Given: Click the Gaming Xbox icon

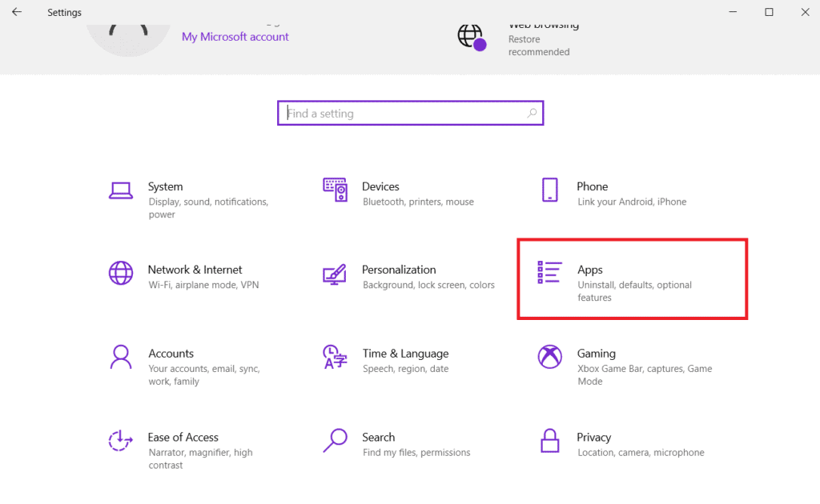Looking at the screenshot, I should coord(549,357).
